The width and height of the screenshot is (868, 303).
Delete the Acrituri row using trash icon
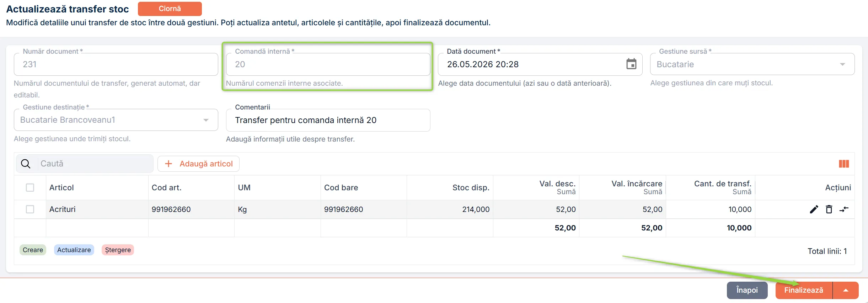tap(829, 209)
